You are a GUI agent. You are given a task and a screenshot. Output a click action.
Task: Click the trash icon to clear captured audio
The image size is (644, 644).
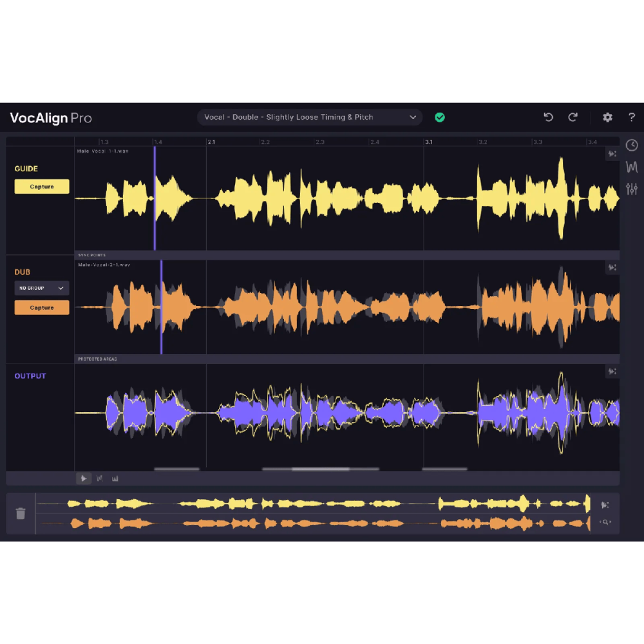click(21, 513)
